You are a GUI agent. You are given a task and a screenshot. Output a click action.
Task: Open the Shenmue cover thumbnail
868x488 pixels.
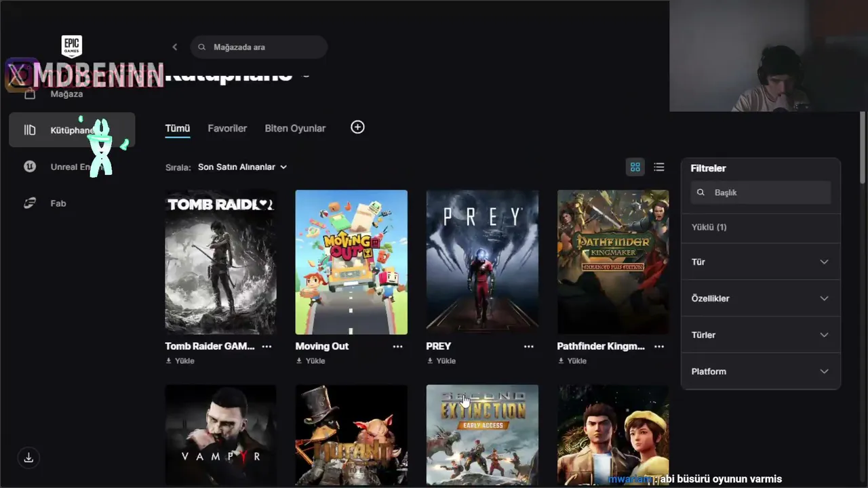pos(613,435)
